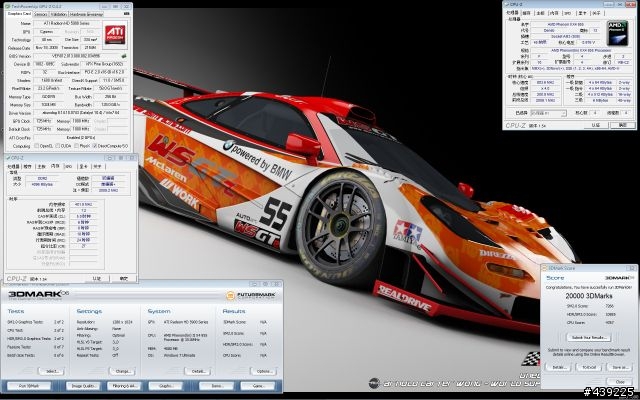The height and width of the screenshot is (400, 640).
Task: Click Save as in the 3DMark Score window
Action: pyautogui.click(x=620, y=367)
